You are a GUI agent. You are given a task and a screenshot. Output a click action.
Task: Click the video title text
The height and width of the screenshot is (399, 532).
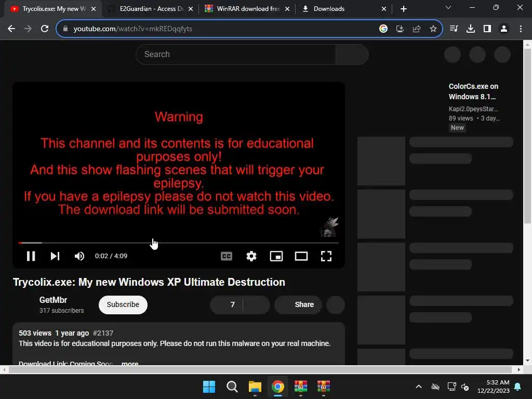[149, 282]
